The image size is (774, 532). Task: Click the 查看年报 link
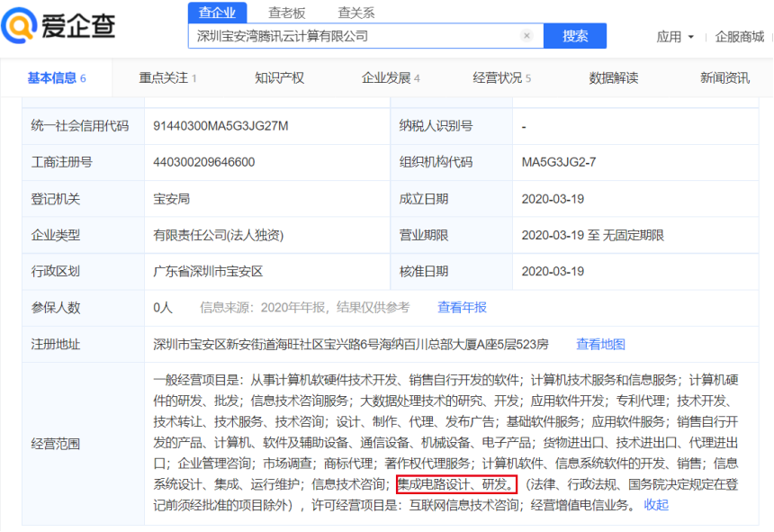point(462,308)
